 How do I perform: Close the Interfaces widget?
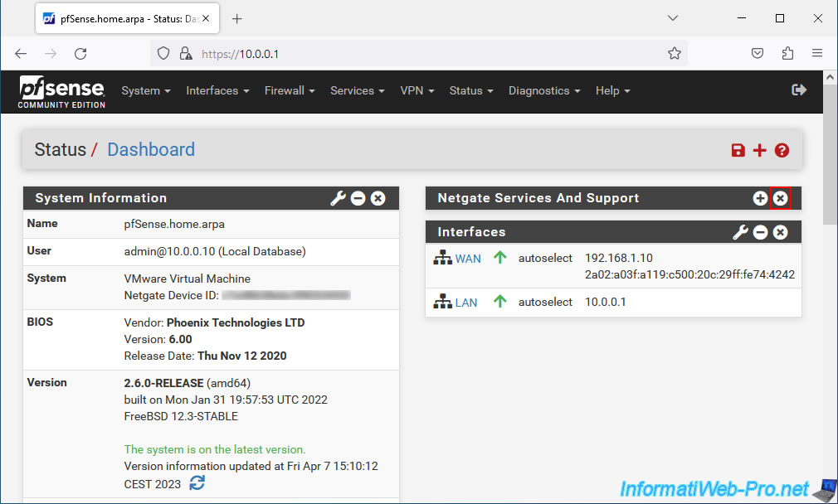780,232
